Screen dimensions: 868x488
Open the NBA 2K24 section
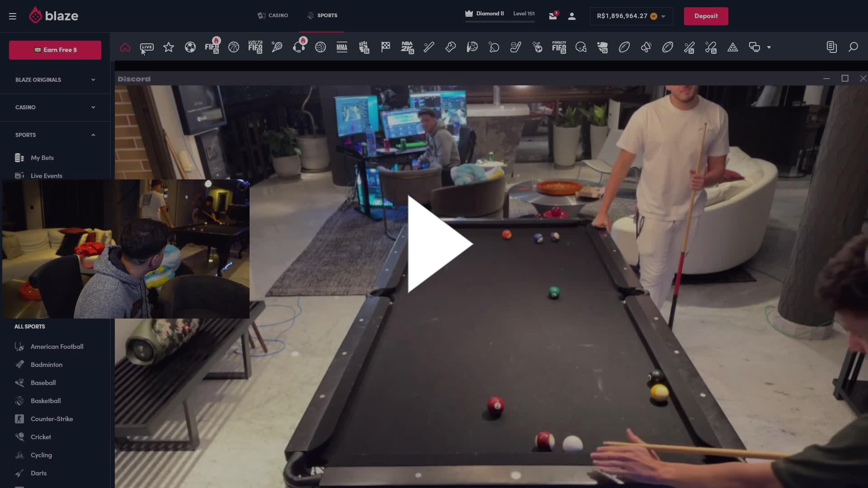pyautogui.click(x=407, y=47)
